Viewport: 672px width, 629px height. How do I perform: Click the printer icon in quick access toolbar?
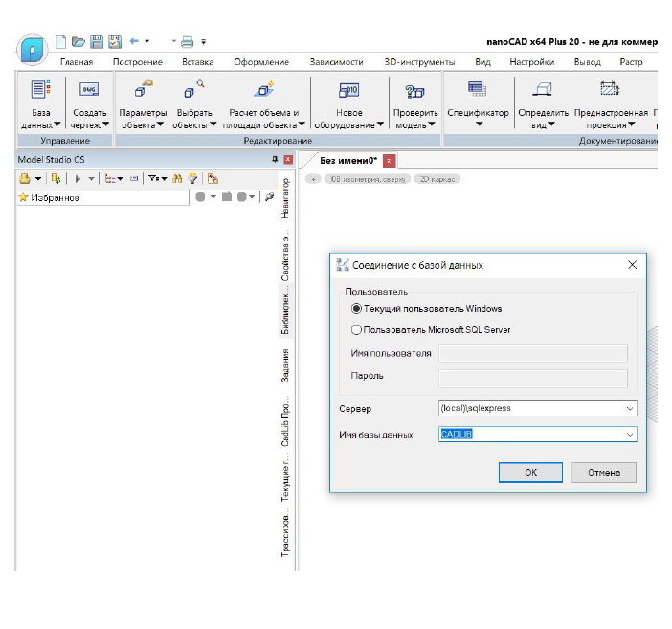coord(188,41)
